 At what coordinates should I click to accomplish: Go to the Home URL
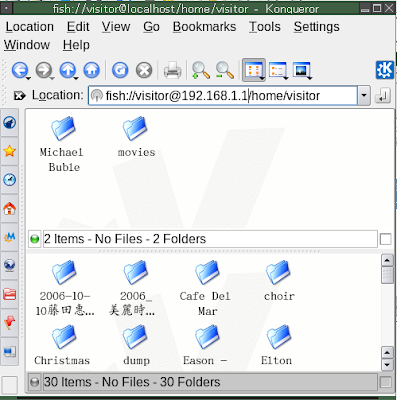coord(92,70)
